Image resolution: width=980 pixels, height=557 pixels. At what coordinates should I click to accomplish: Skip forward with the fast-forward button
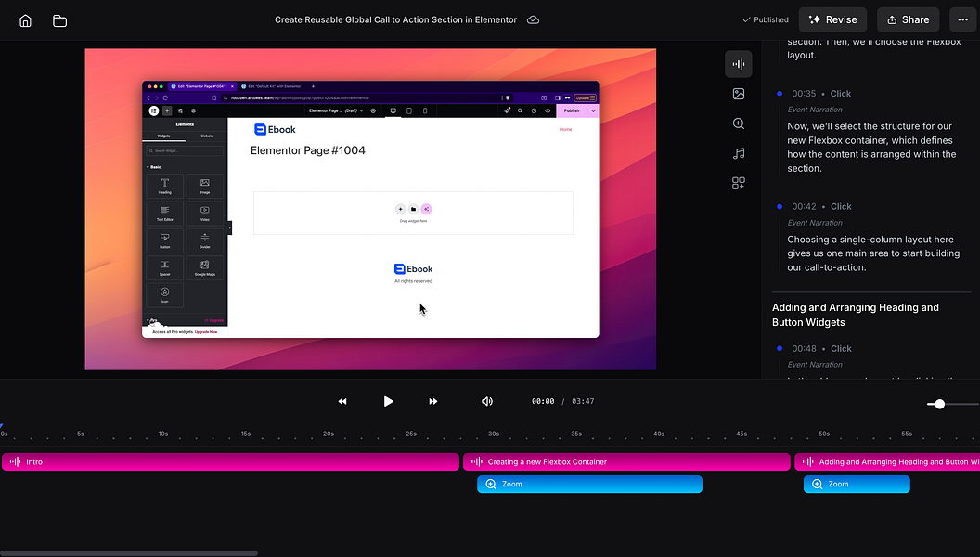click(433, 401)
